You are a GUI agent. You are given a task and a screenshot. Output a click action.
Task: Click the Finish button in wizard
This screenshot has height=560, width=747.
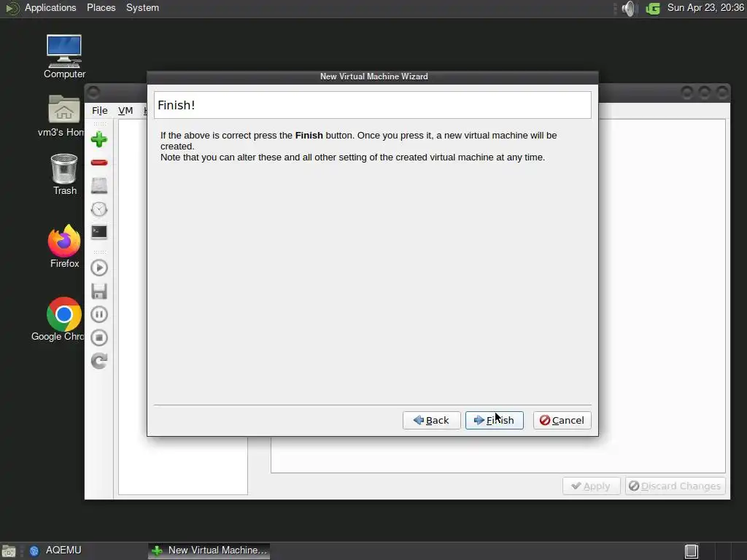coord(494,420)
